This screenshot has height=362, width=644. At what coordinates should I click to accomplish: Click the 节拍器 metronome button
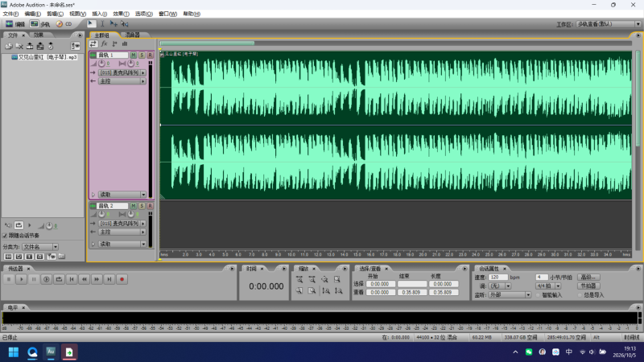(588, 286)
